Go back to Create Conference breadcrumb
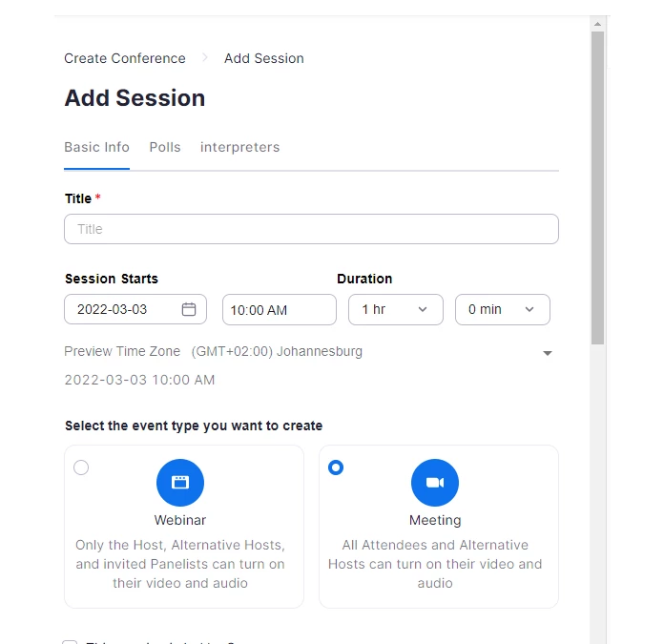This screenshot has width=664, height=644. [124, 58]
